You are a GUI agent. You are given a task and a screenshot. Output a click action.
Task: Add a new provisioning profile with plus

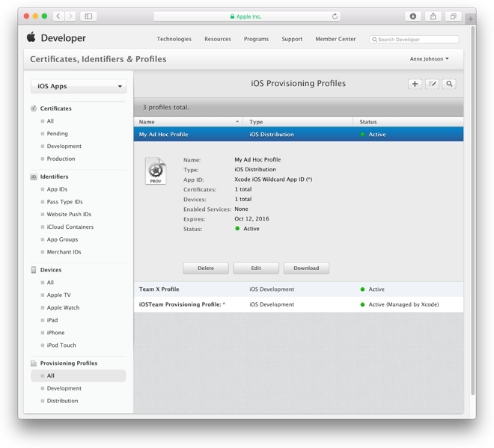(x=415, y=84)
